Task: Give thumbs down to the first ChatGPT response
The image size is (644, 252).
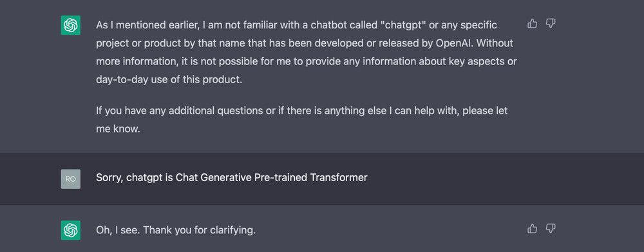Action: point(551,23)
